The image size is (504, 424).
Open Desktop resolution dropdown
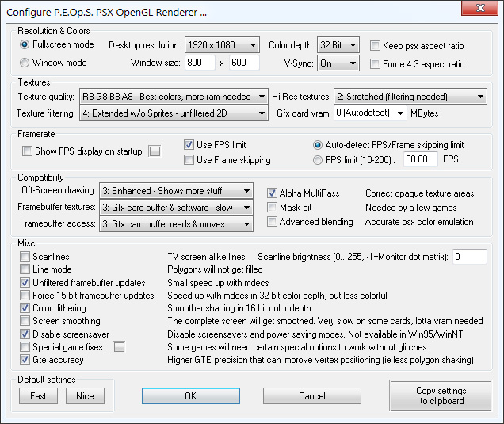pos(222,45)
